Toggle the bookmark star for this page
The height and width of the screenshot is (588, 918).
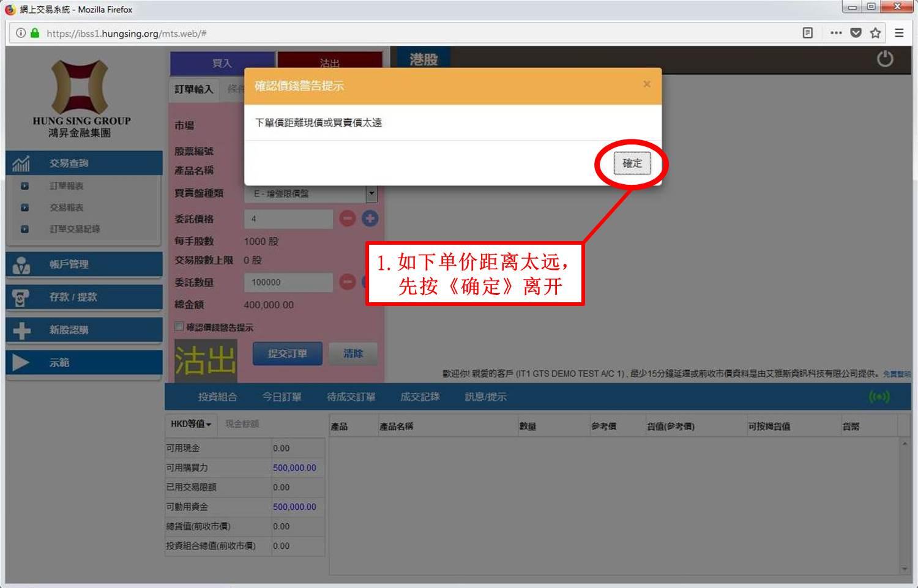click(x=876, y=33)
